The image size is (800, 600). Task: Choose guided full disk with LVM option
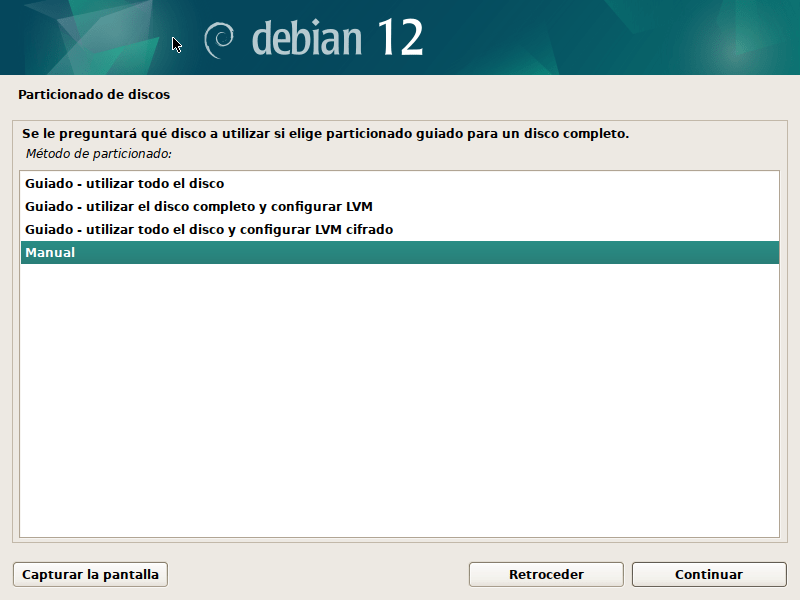(x=399, y=207)
